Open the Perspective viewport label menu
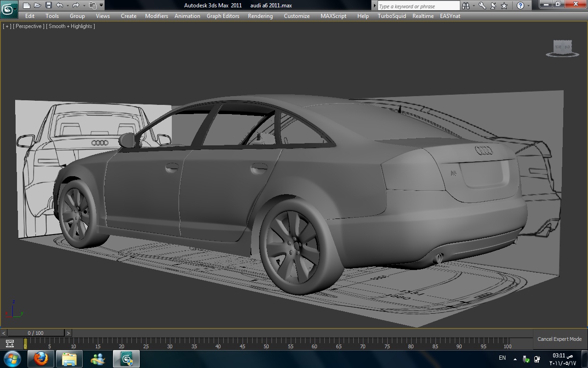588x368 pixels. pos(28,26)
